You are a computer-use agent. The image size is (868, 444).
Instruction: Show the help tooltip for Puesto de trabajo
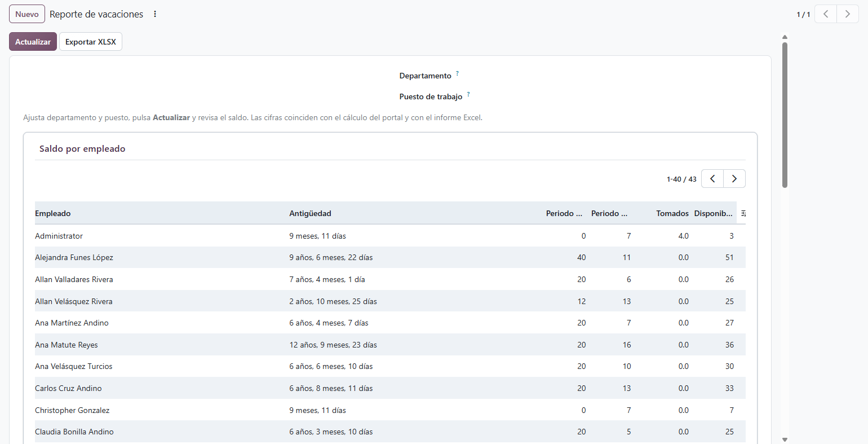coord(468,94)
